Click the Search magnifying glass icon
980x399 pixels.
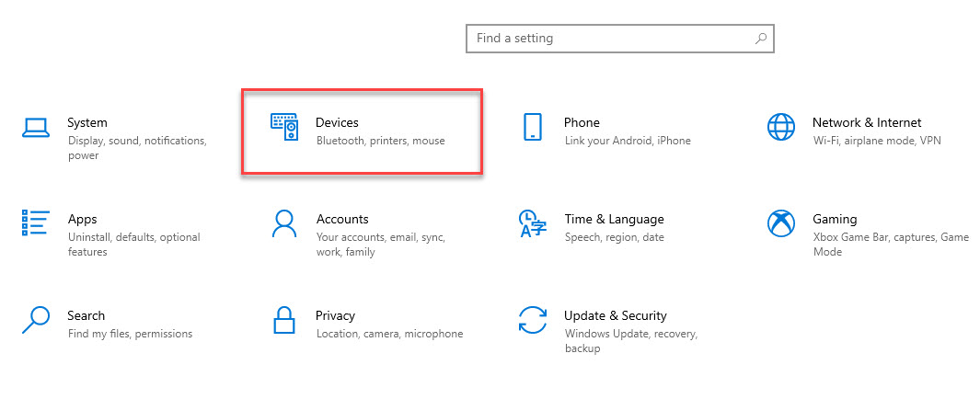click(x=36, y=320)
